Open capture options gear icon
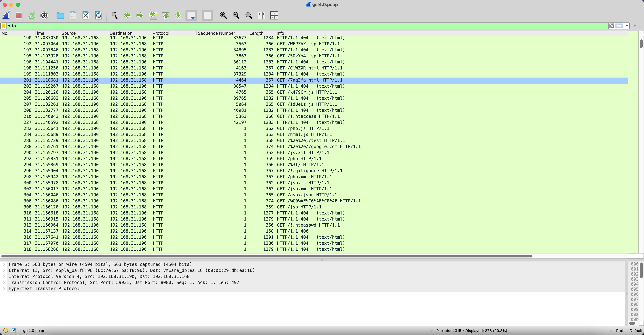 coord(44,15)
